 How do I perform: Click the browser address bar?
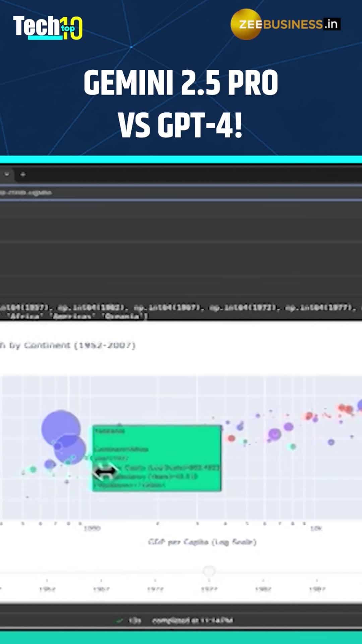181,193
